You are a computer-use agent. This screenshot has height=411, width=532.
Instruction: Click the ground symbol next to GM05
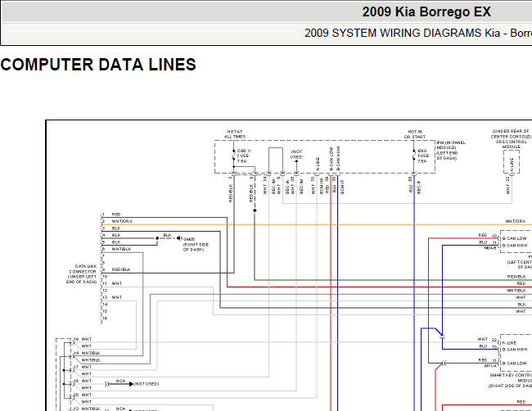(x=179, y=238)
